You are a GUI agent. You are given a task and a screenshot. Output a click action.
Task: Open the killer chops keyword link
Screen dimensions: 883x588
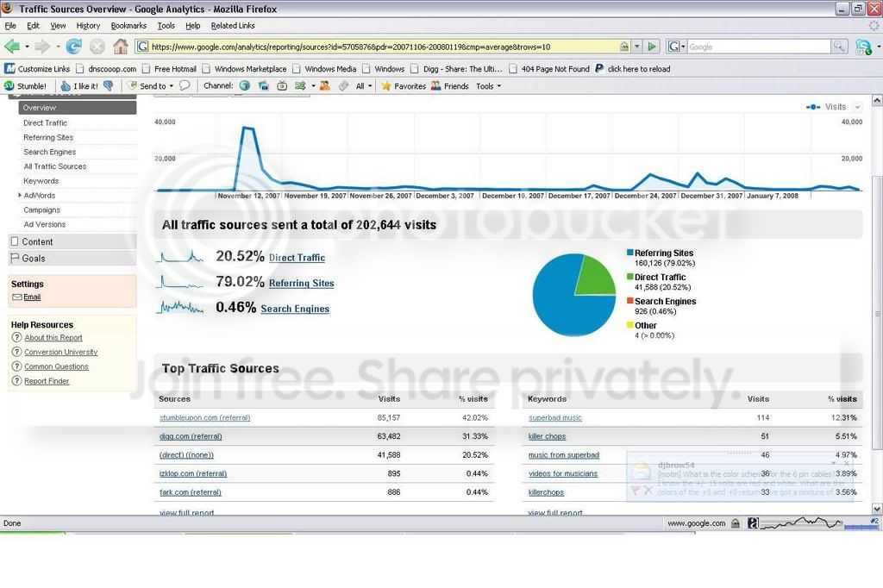547,436
